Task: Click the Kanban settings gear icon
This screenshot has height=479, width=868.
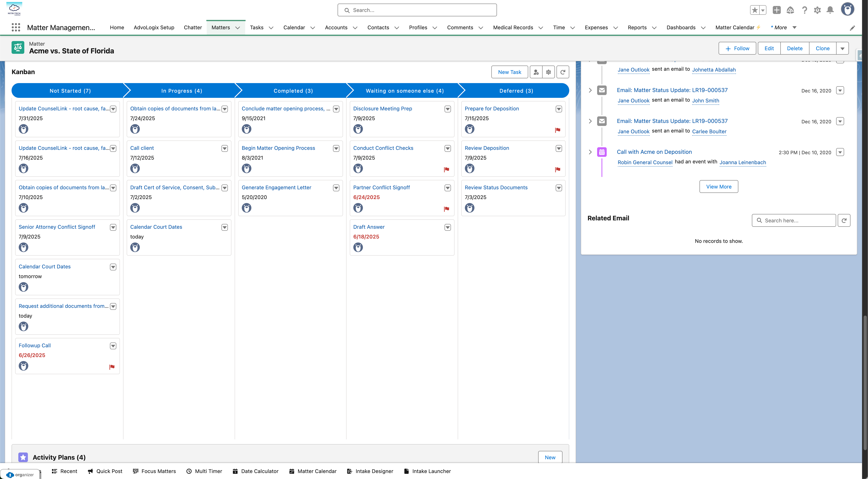Action: [549, 72]
